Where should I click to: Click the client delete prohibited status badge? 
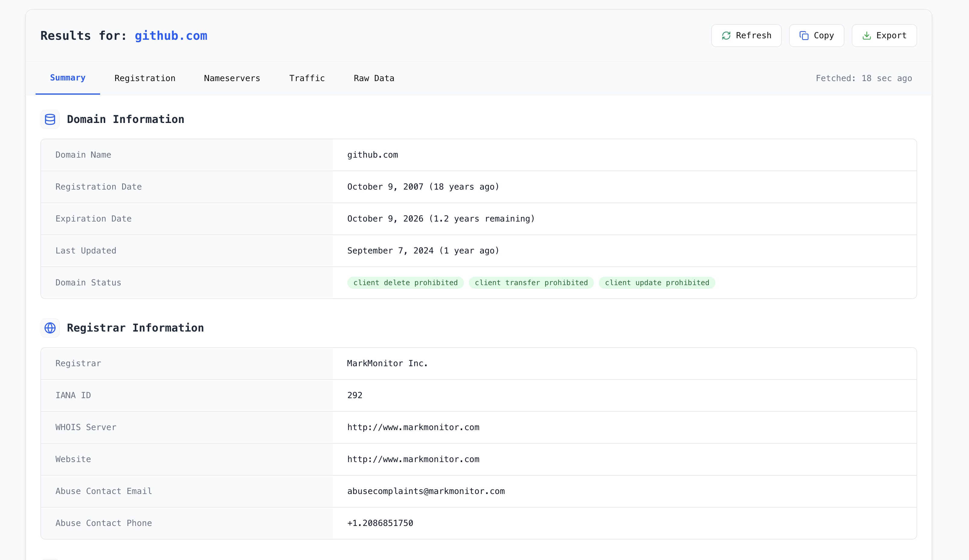point(405,283)
